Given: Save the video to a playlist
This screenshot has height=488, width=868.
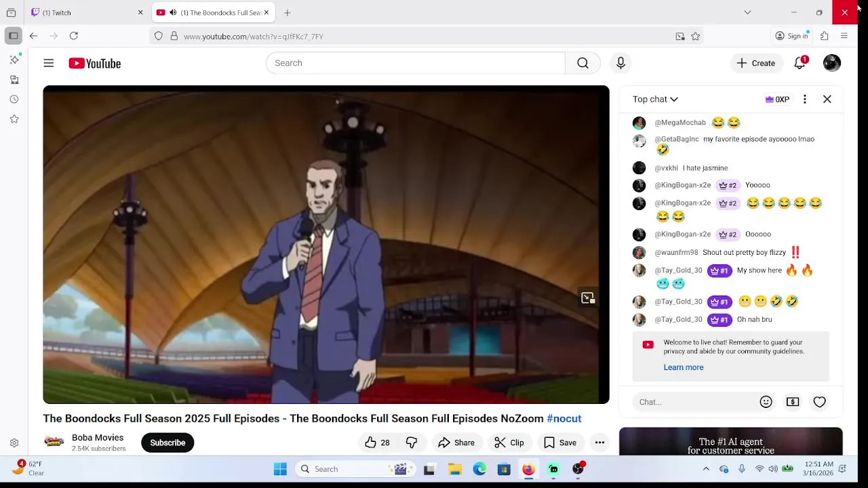Looking at the screenshot, I should click(560, 443).
